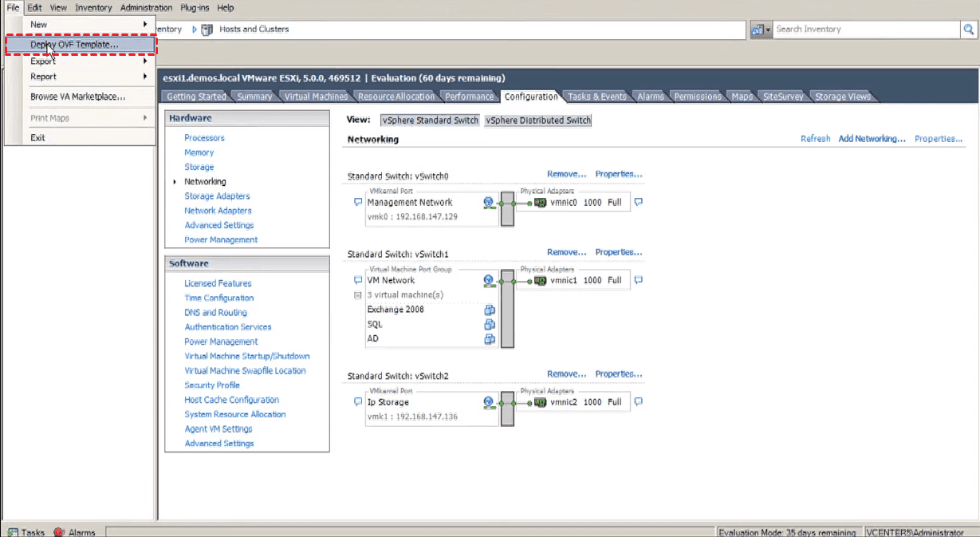
Task: Select Browse VA Marketplace menu entry
Action: click(x=80, y=97)
